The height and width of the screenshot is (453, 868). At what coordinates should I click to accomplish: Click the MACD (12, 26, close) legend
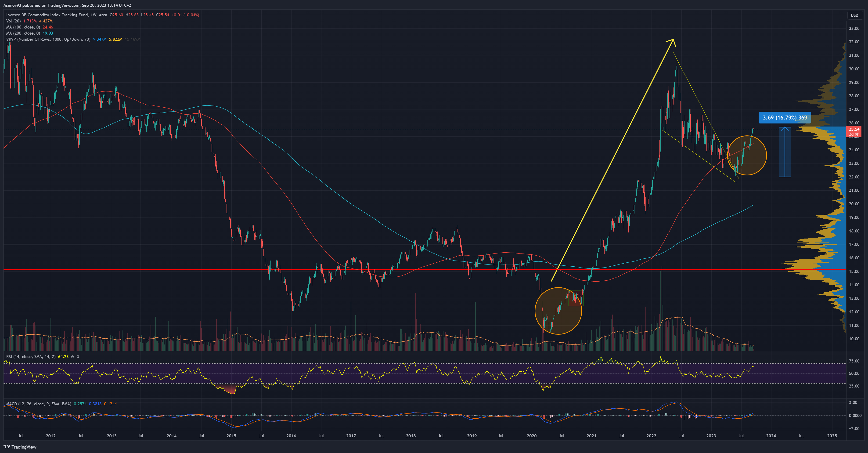point(38,404)
